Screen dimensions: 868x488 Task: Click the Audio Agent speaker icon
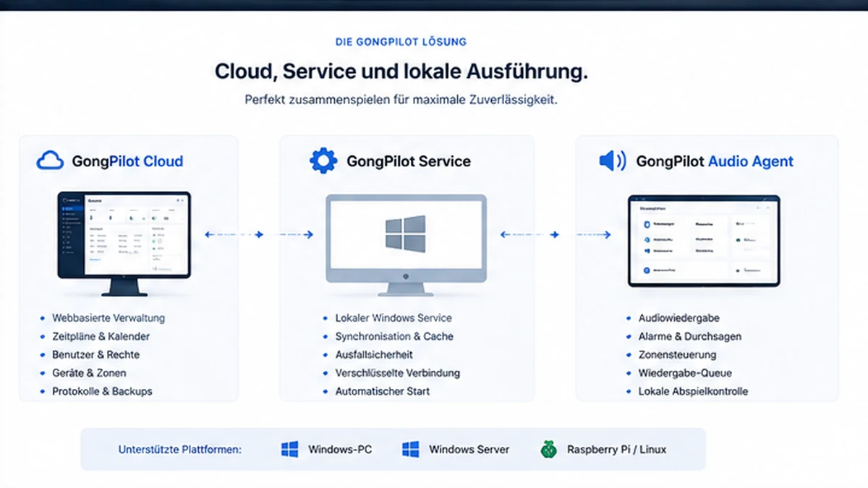(x=613, y=161)
